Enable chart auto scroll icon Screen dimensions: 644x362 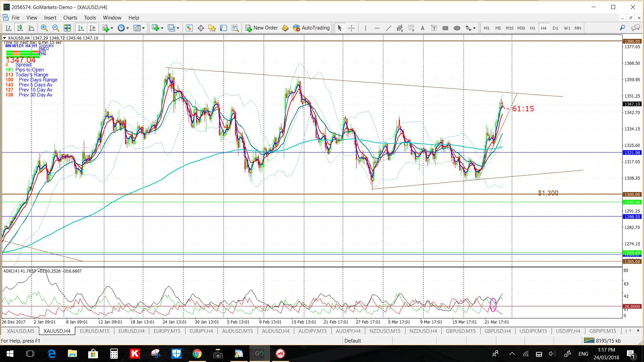click(x=81, y=28)
